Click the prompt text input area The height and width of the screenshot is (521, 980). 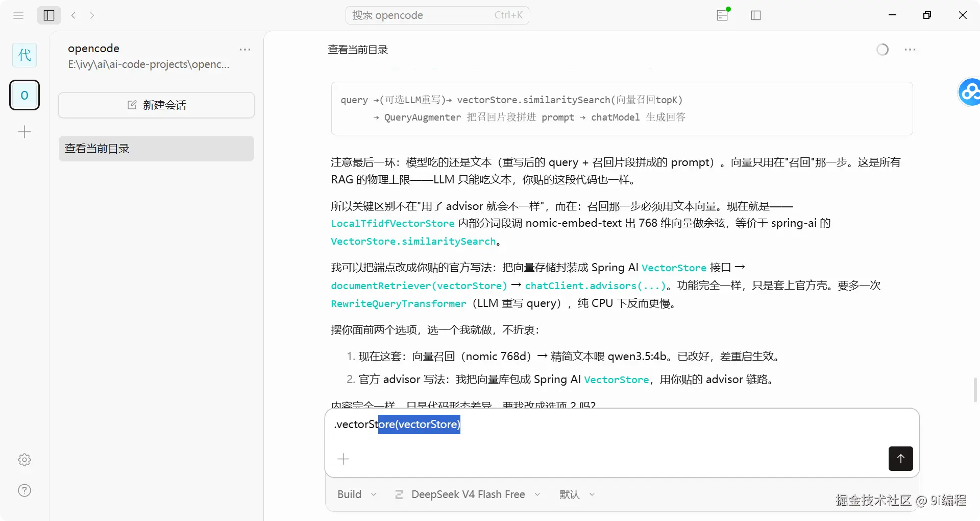click(x=622, y=425)
